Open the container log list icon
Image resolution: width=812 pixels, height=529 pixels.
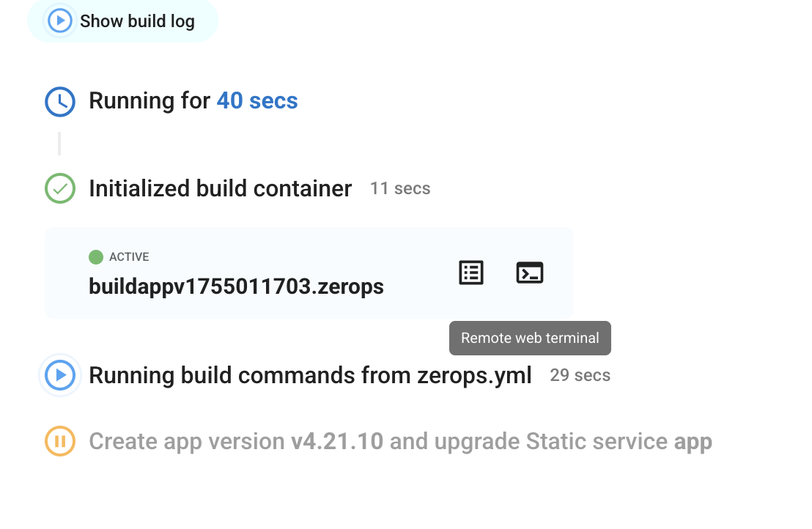tap(471, 273)
